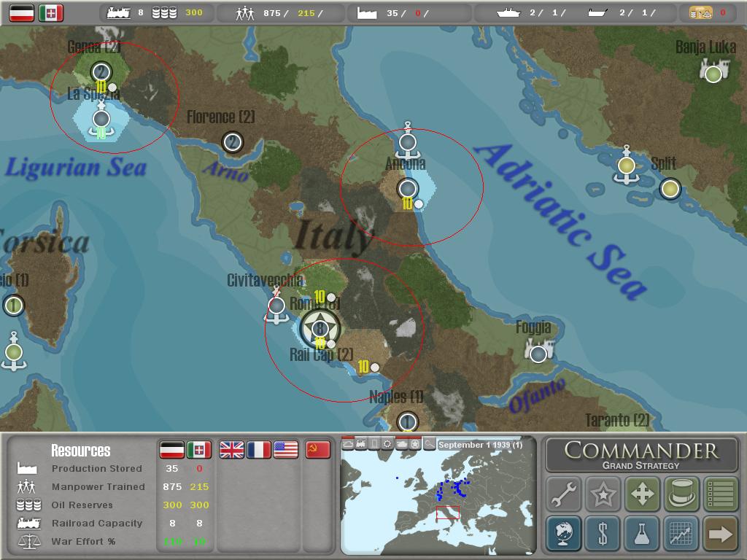Viewport: 747px width, 560px height.
Task: Select German flag tab in Resources panel
Action: 172,449
